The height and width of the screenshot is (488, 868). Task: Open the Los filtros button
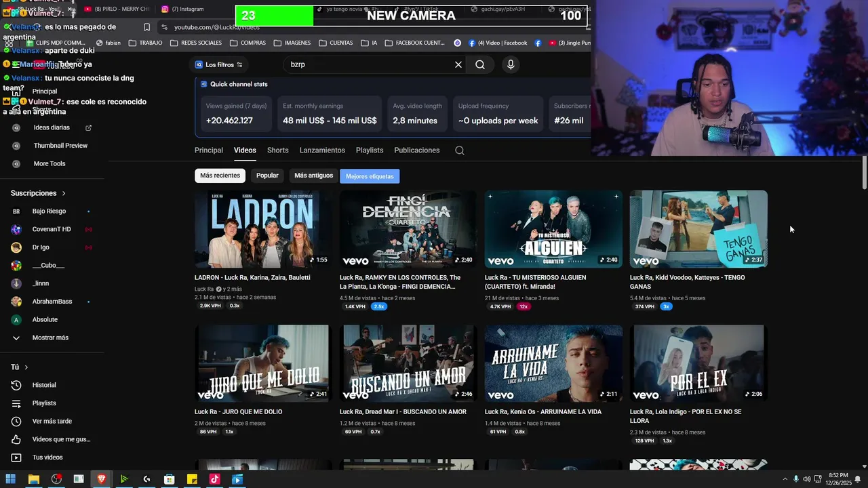coord(219,64)
